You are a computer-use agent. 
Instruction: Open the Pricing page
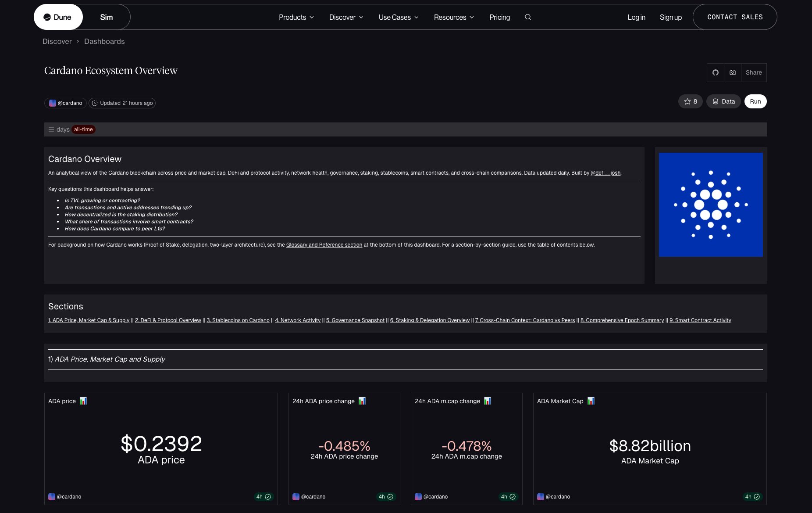(x=499, y=17)
